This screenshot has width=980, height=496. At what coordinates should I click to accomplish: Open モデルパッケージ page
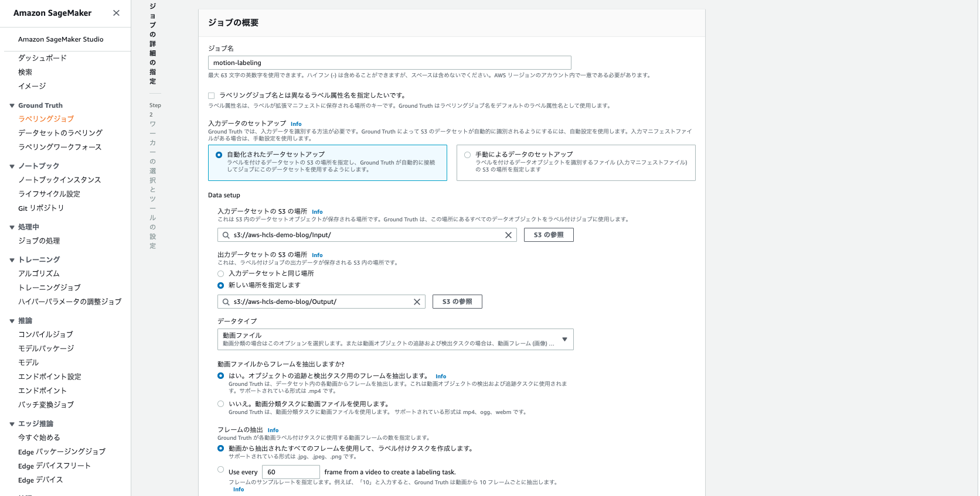tap(46, 348)
